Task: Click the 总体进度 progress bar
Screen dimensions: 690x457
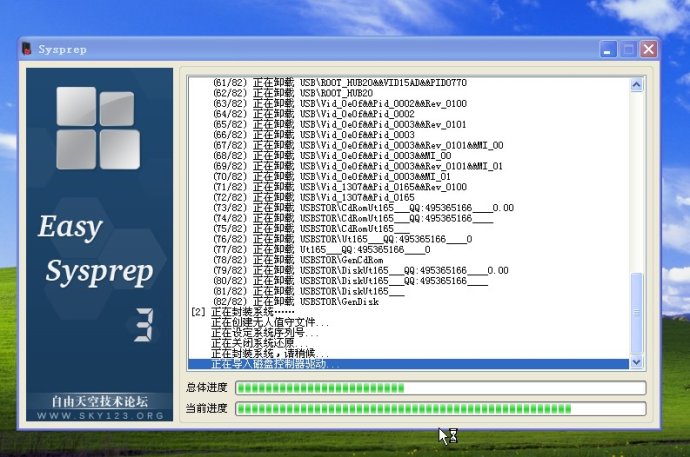Action: tap(440, 388)
